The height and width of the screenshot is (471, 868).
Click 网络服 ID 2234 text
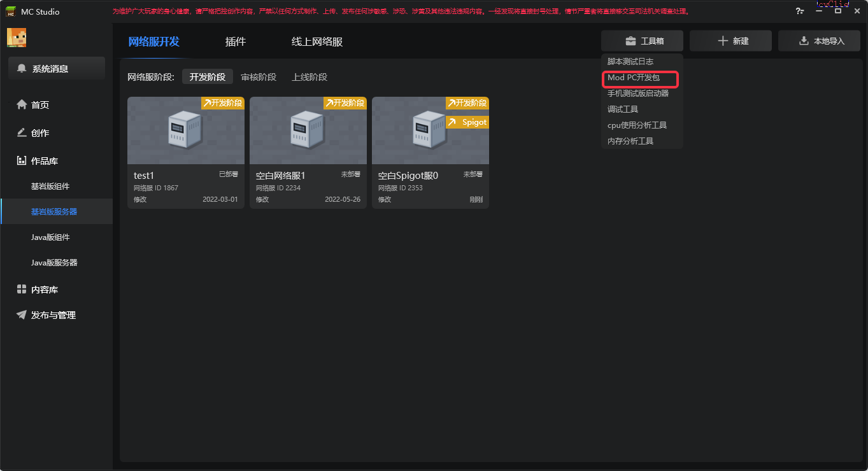[278, 188]
